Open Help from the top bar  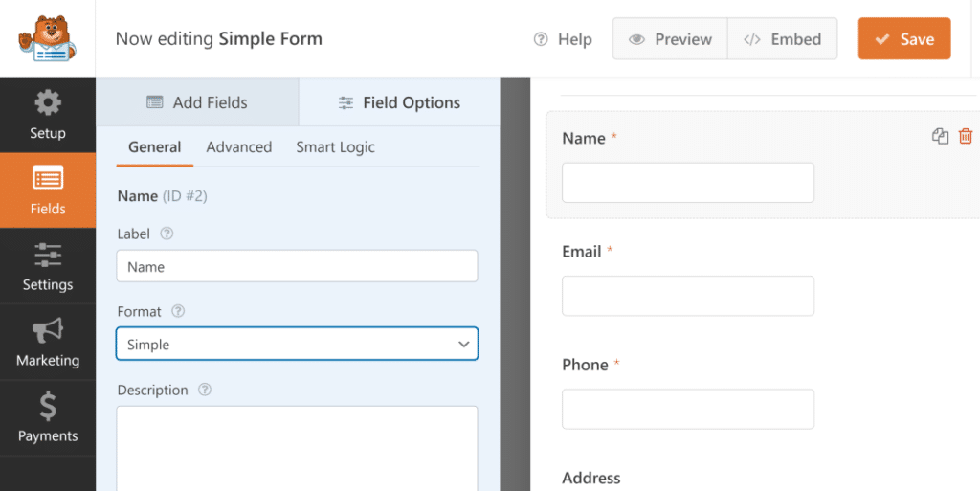(x=563, y=39)
